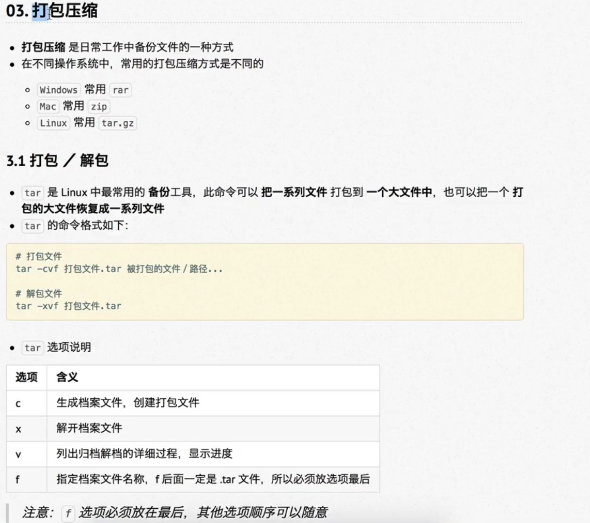Click the bold text '把一系列文件'

coord(294,192)
